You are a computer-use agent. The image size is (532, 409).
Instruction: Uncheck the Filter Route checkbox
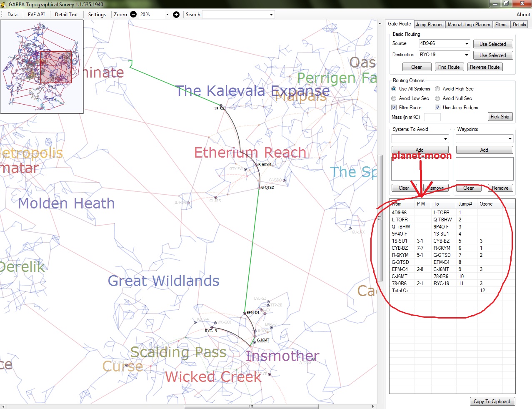[x=394, y=108]
